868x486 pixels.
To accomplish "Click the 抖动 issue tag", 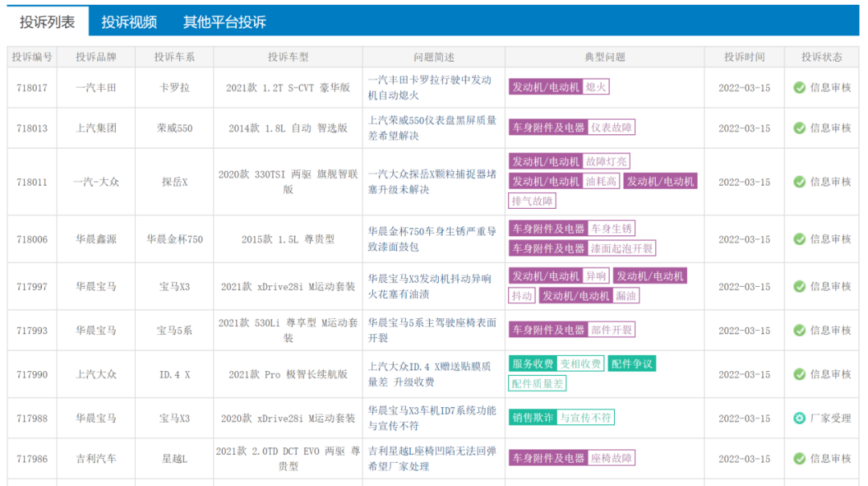I will 522,296.
